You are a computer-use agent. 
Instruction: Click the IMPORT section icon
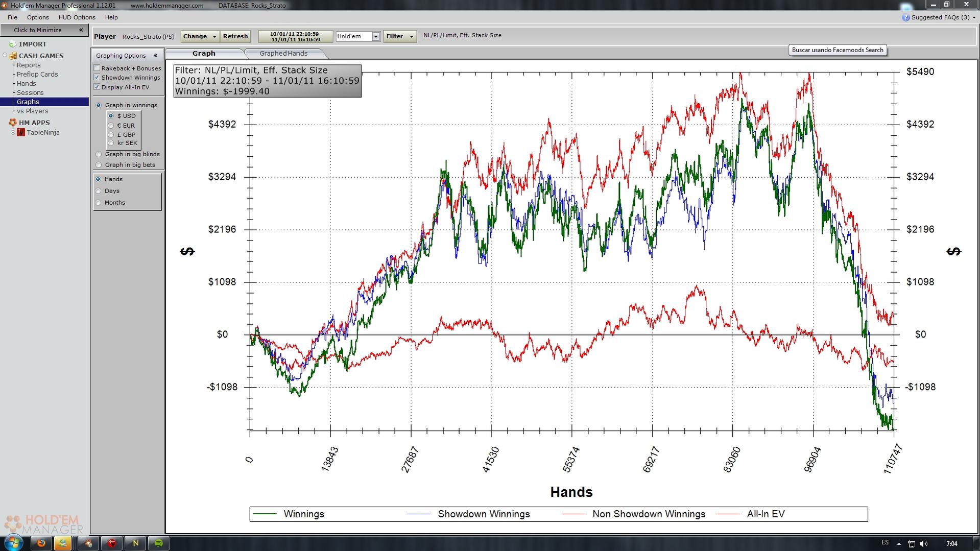(12, 44)
